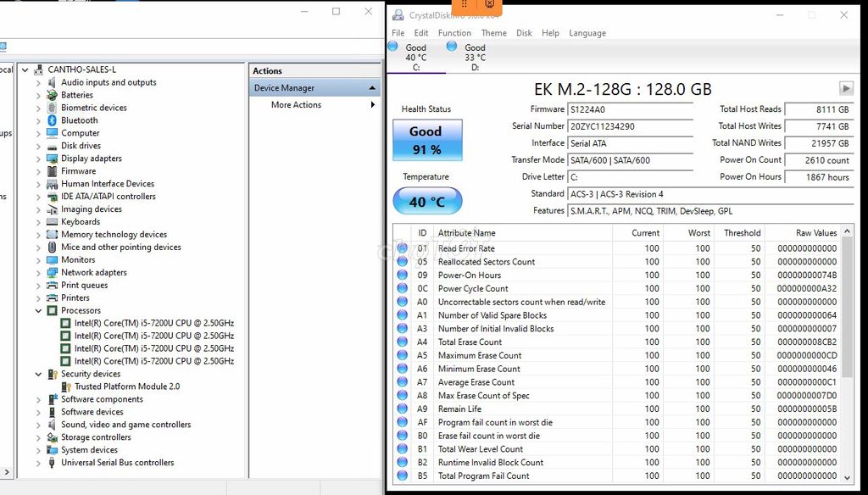868x495 pixels.
Task: Click the Audio inputs and outputs speaker icon
Action: 52,82
